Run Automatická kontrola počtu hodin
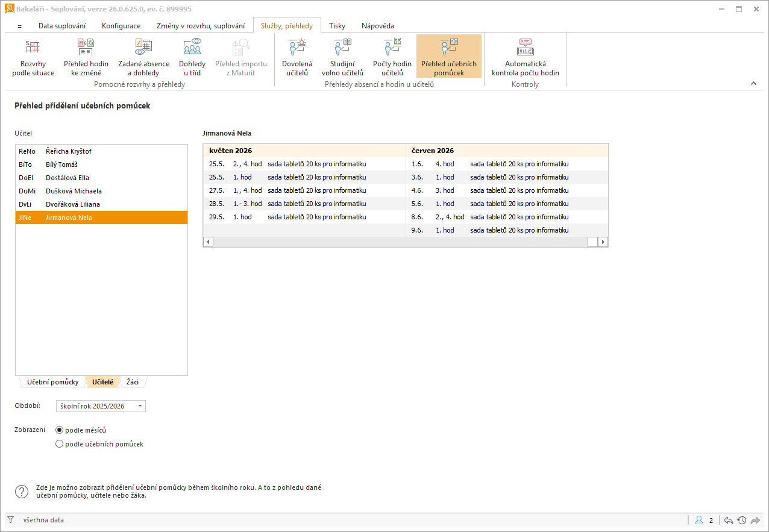769x532 pixels. 526,57
